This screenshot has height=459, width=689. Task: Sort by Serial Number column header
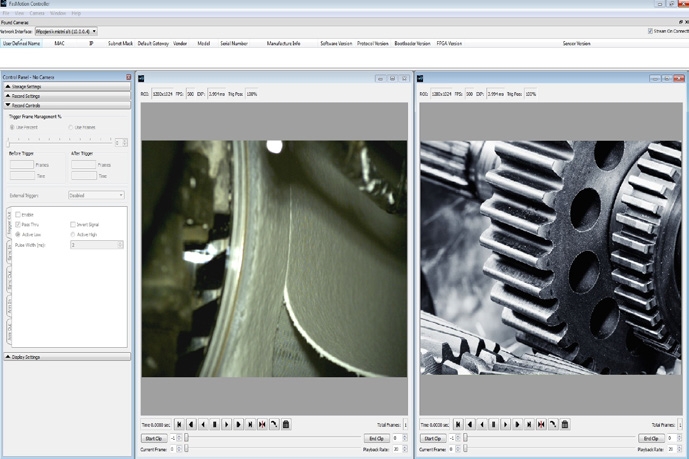(x=234, y=43)
